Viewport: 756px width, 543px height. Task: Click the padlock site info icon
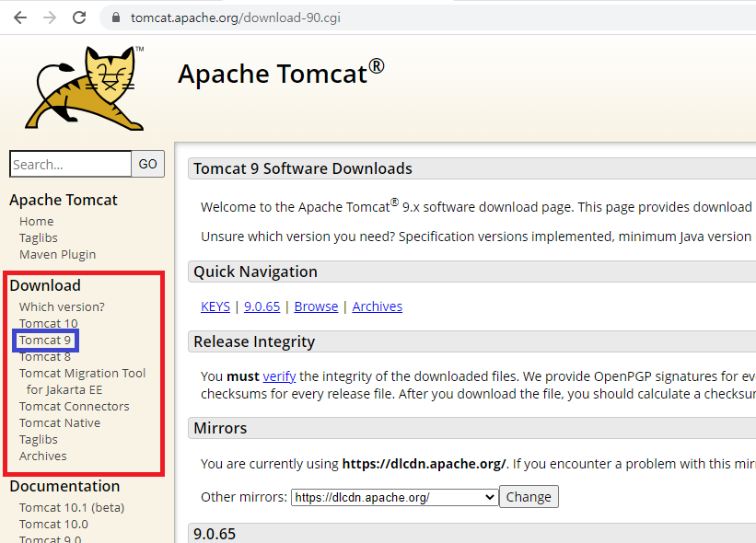click(x=116, y=17)
